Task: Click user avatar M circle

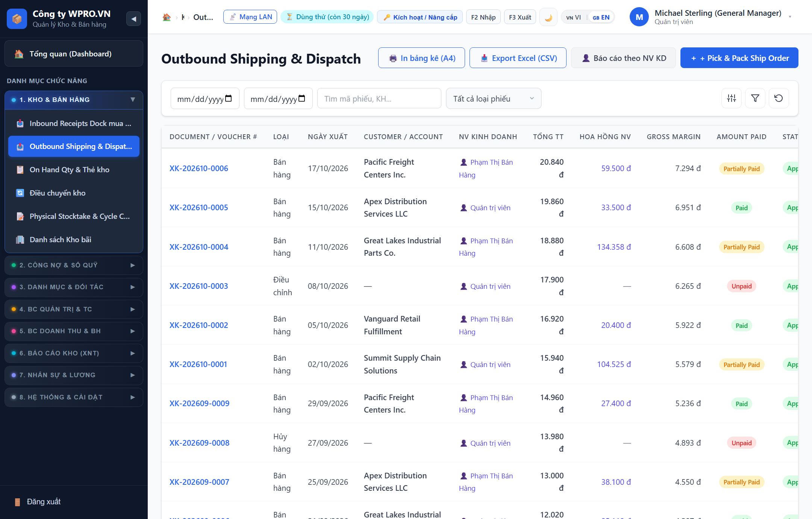Action: point(639,17)
